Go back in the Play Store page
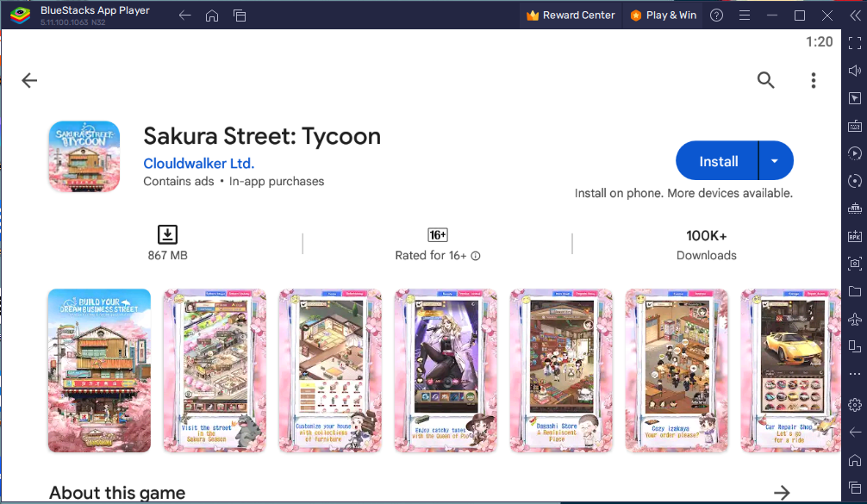Image resolution: width=867 pixels, height=504 pixels. 29,81
